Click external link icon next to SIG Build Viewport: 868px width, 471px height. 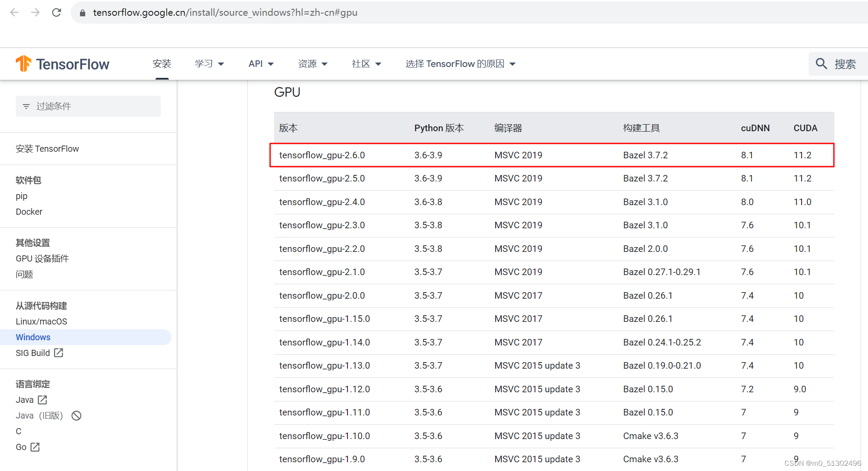tap(59, 352)
